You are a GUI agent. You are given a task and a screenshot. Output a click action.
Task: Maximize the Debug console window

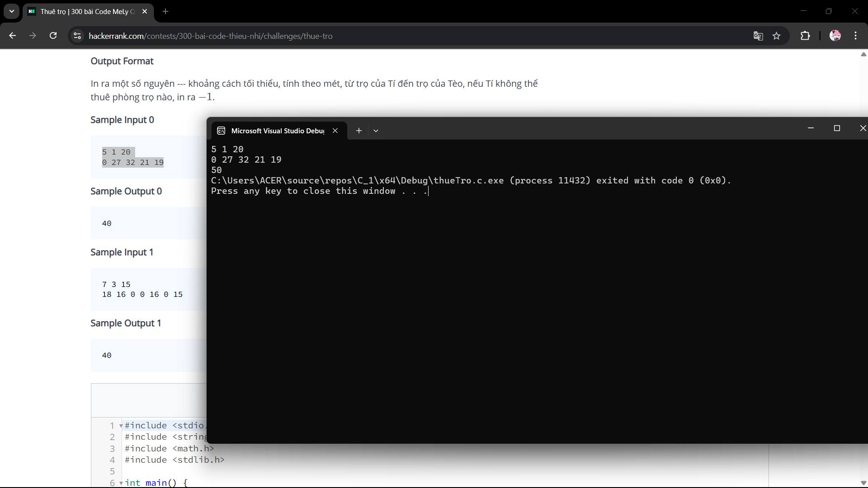837,128
